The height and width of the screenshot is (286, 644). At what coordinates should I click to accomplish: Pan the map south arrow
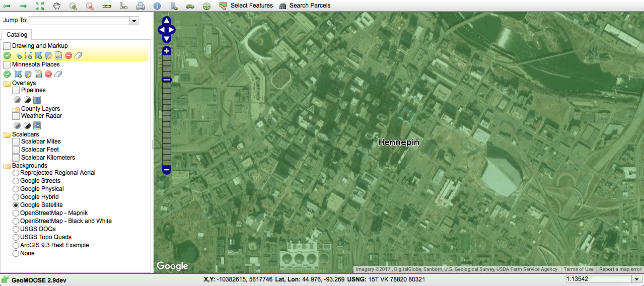(167, 39)
